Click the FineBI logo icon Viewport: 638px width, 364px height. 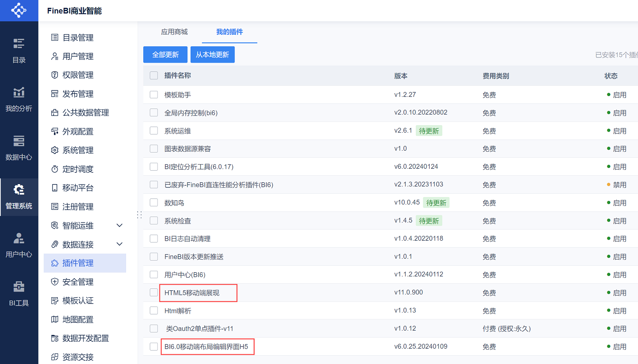[x=19, y=10]
